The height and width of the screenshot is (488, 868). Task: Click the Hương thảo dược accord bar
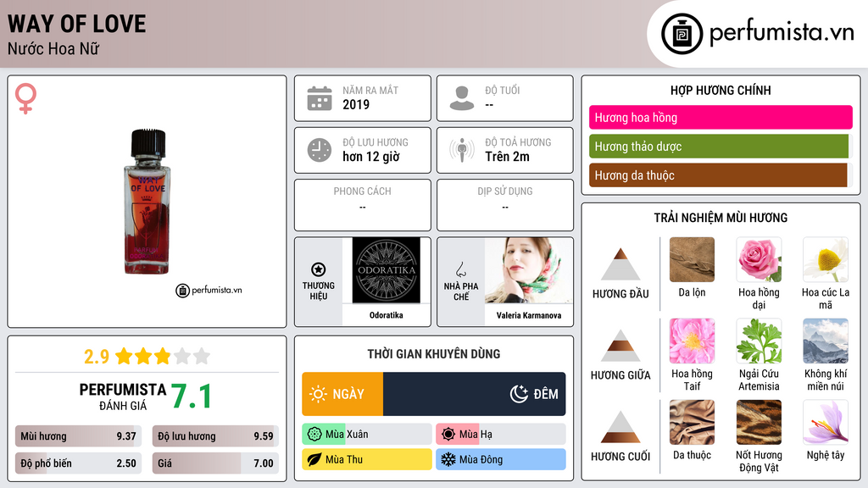click(x=719, y=146)
